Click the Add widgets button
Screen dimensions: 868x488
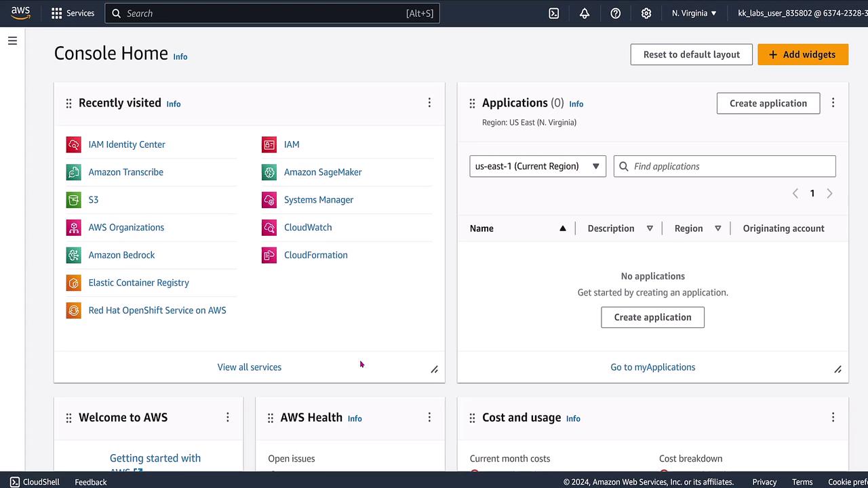(803, 55)
